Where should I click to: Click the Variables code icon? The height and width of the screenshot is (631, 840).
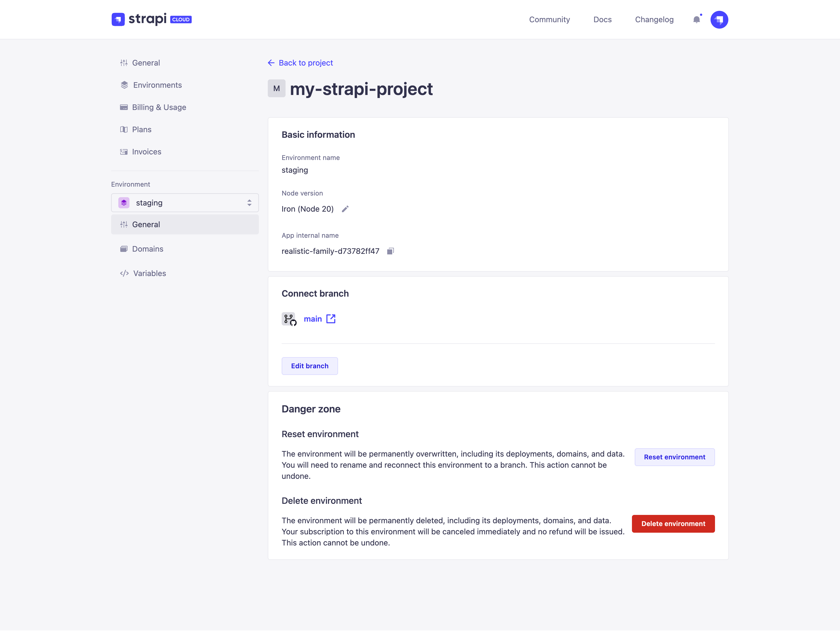tap(124, 273)
